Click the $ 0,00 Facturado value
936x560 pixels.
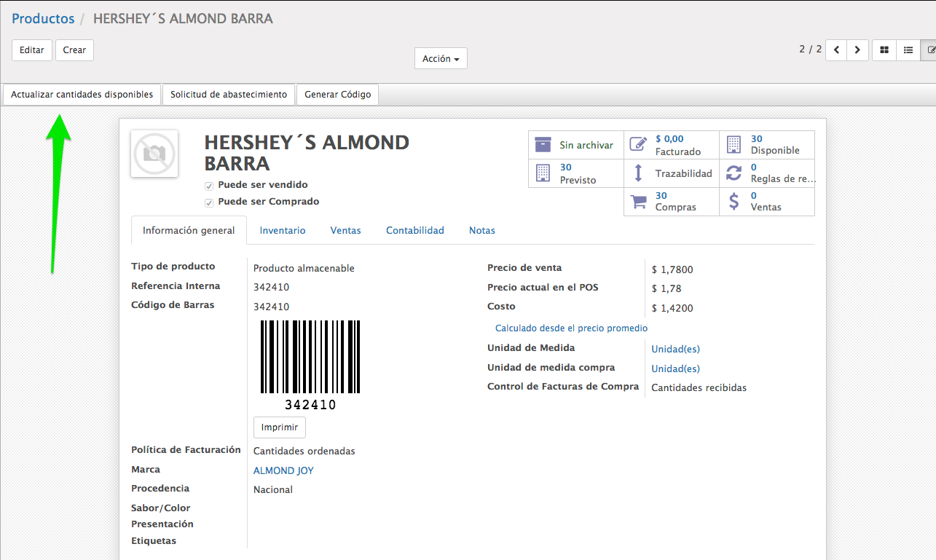[x=669, y=138]
